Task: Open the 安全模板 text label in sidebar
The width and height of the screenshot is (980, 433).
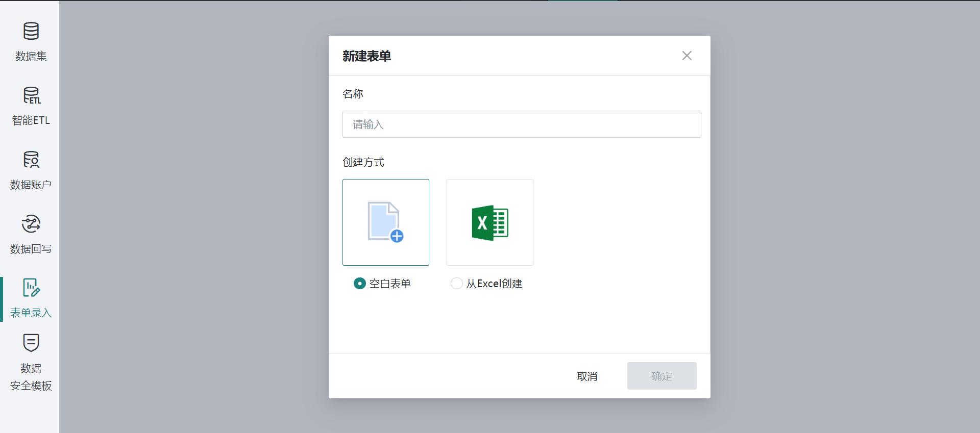Action: point(31,386)
